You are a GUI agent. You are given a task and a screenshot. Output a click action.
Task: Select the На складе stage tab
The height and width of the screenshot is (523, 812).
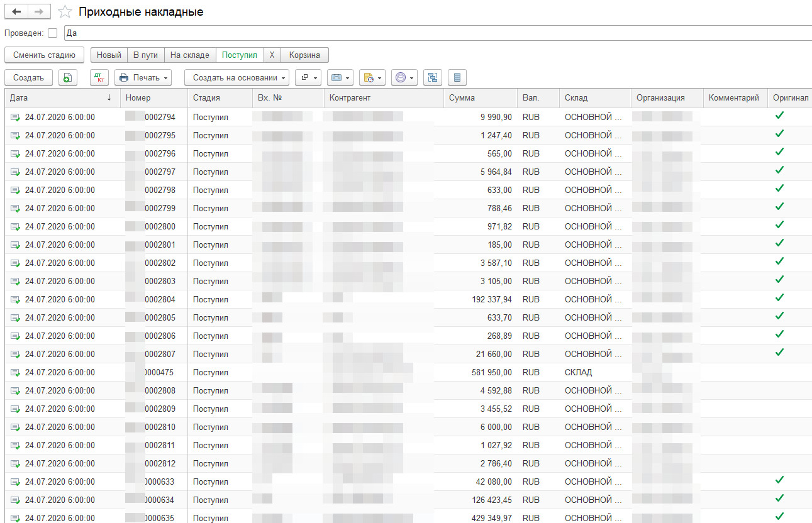coord(190,55)
